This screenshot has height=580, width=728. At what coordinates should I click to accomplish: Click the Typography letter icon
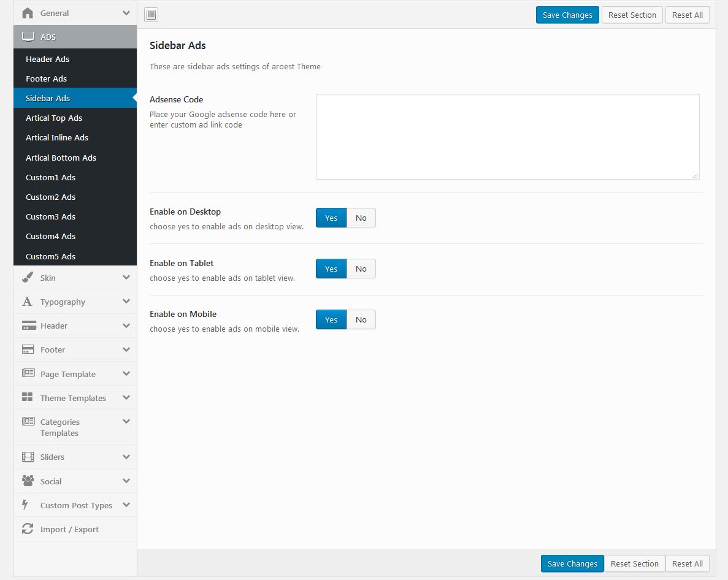[x=28, y=302]
